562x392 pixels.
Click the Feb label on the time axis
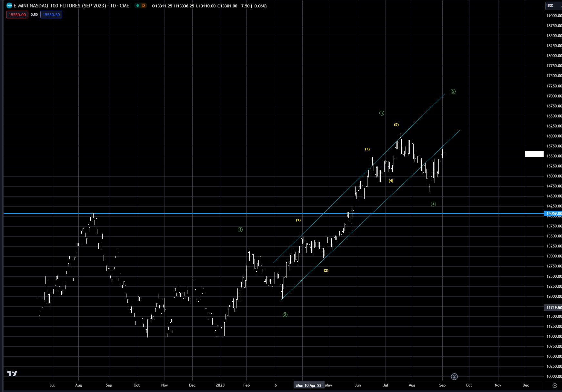click(246, 385)
